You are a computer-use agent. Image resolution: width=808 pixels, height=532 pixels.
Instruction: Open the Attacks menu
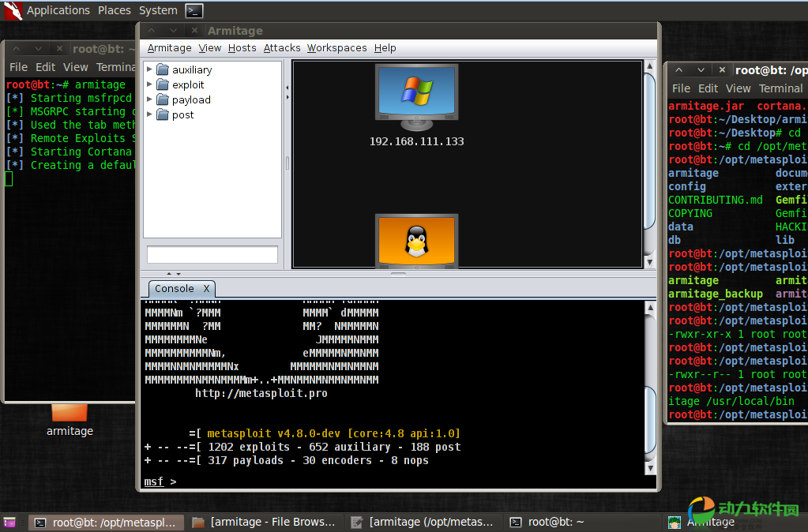click(282, 47)
